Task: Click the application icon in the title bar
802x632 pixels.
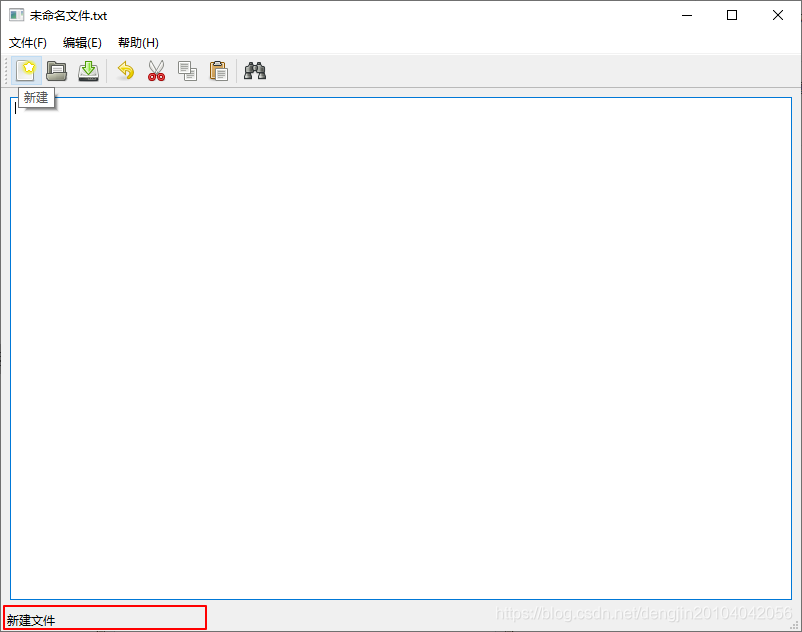Action: tap(16, 15)
